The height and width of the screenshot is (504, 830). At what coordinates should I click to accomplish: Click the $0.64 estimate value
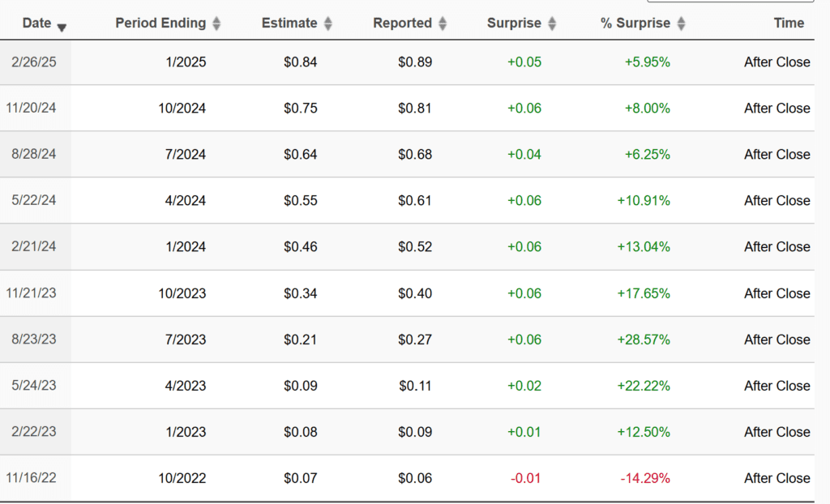[300, 154]
